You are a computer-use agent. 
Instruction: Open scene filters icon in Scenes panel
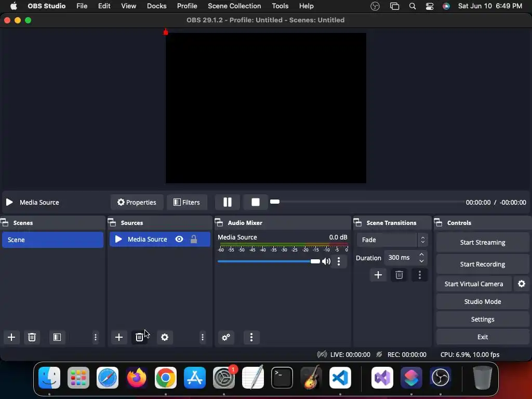pyautogui.click(x=57, y=337)
